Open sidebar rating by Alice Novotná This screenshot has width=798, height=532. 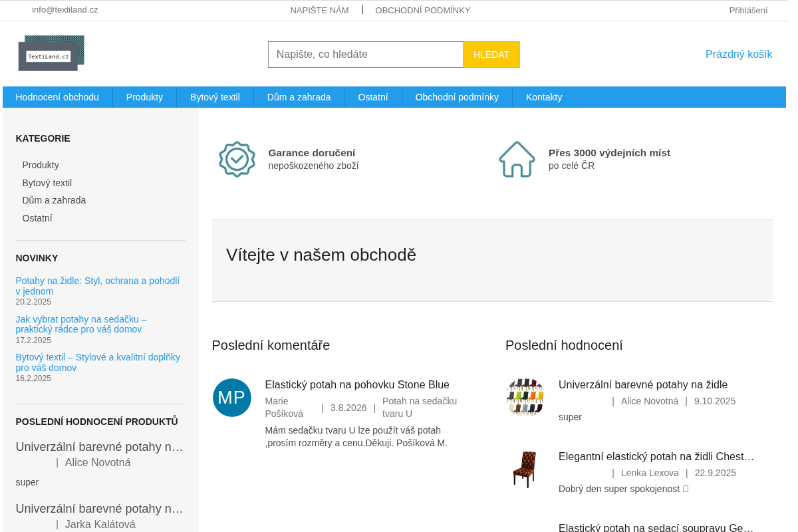(x=99, y=447)
